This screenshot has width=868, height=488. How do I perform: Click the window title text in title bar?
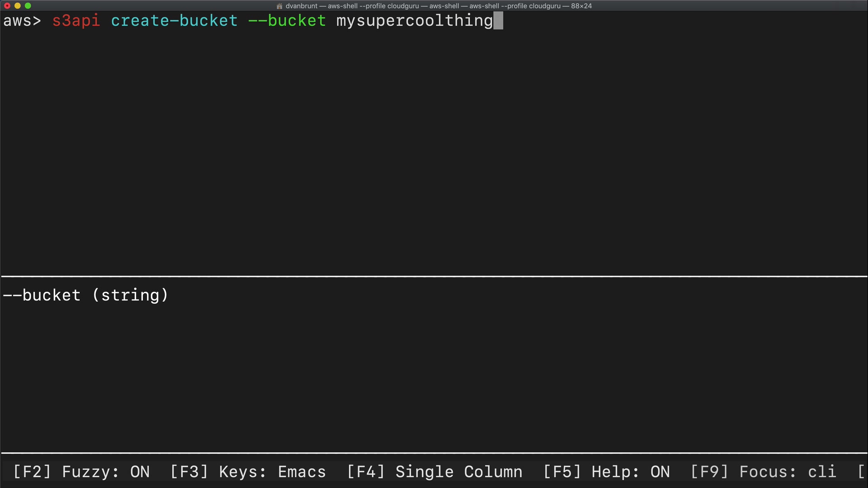439,6
